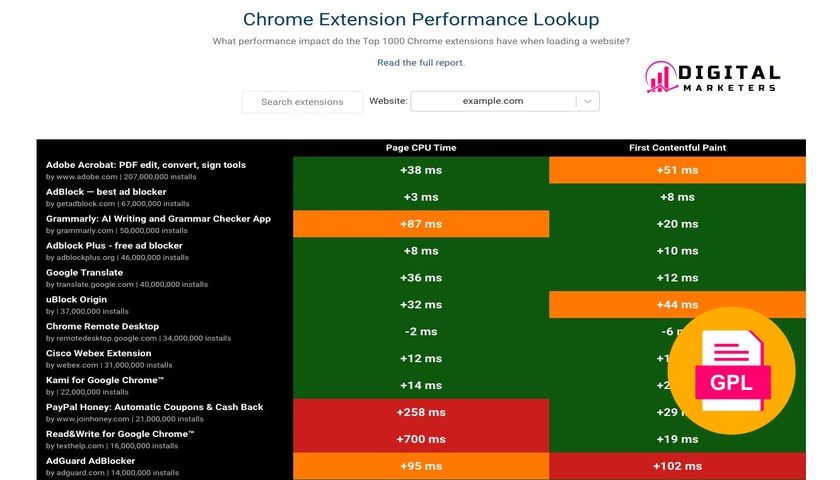This screenshot has height=480, width=840.
Task: Click Grammarly's +20 ms paint cell
Action: pos(678,224)
